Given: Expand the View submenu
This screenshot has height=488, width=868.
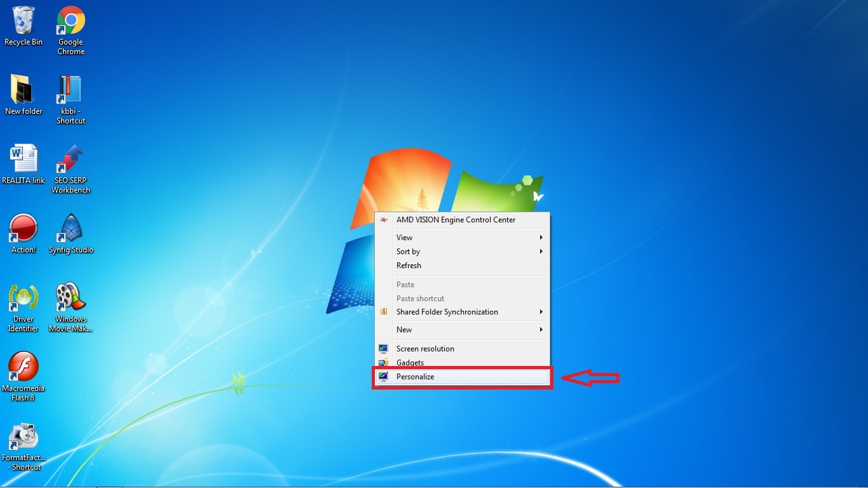Looking at the screenshot, I should [x=462, y=238].
